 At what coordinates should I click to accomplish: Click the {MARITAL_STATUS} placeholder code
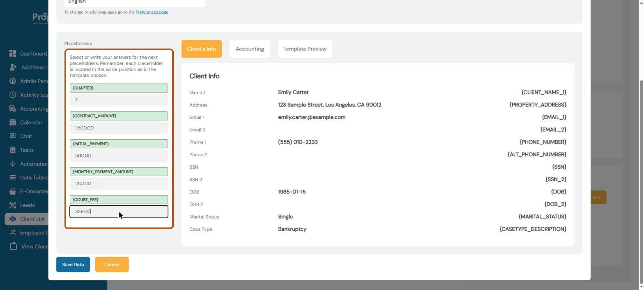pos(542,217)
